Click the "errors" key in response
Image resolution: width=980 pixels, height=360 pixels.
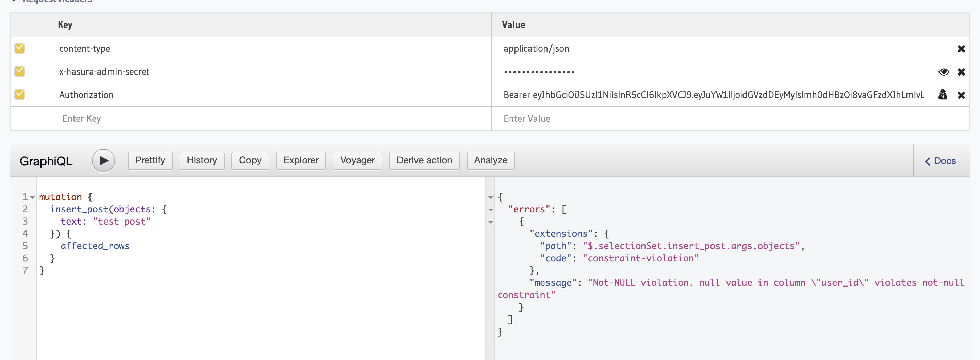(x=529, y=209)
